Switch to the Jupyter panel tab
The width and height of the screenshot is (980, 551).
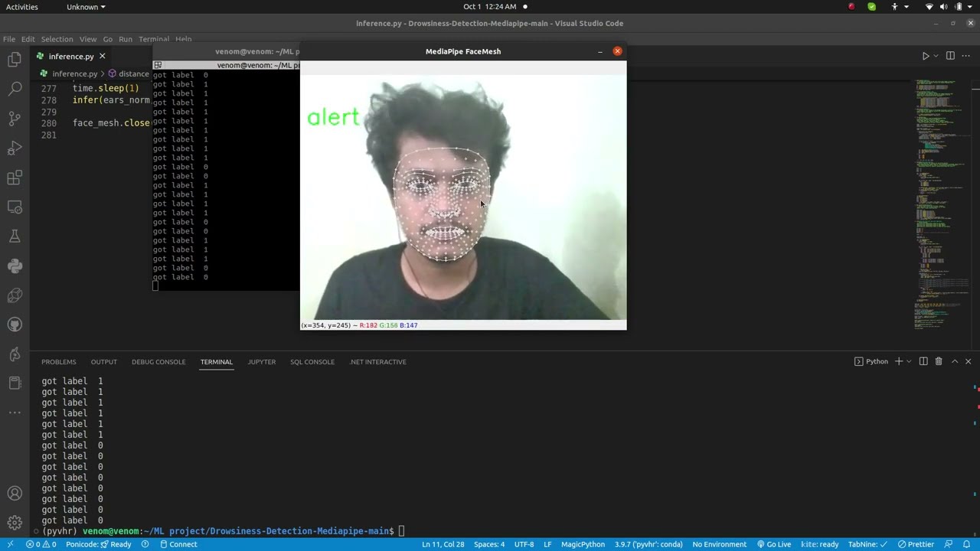point(261,362)
